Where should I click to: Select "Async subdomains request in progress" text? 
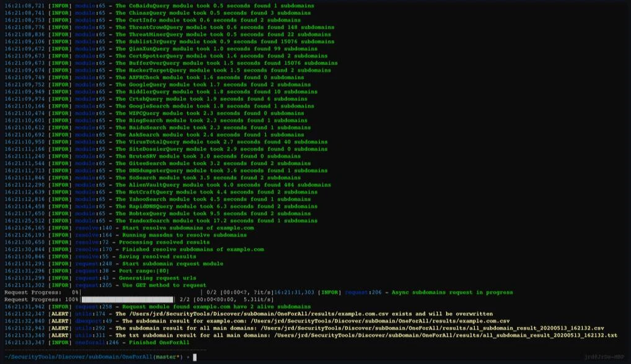click(452, 292)
